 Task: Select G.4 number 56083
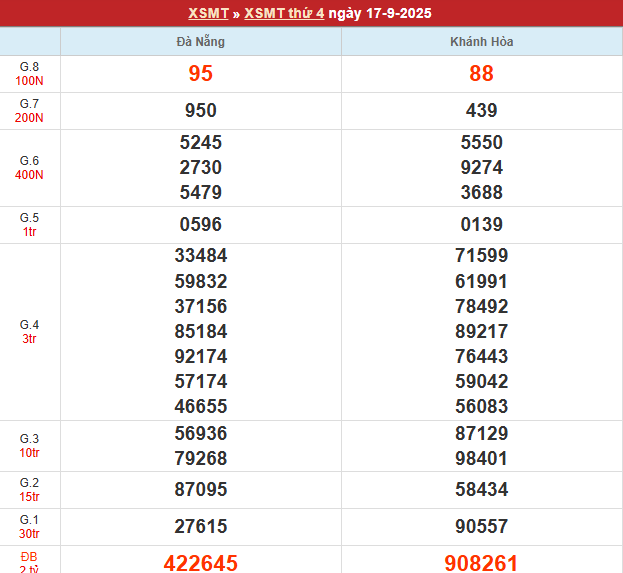482,407
